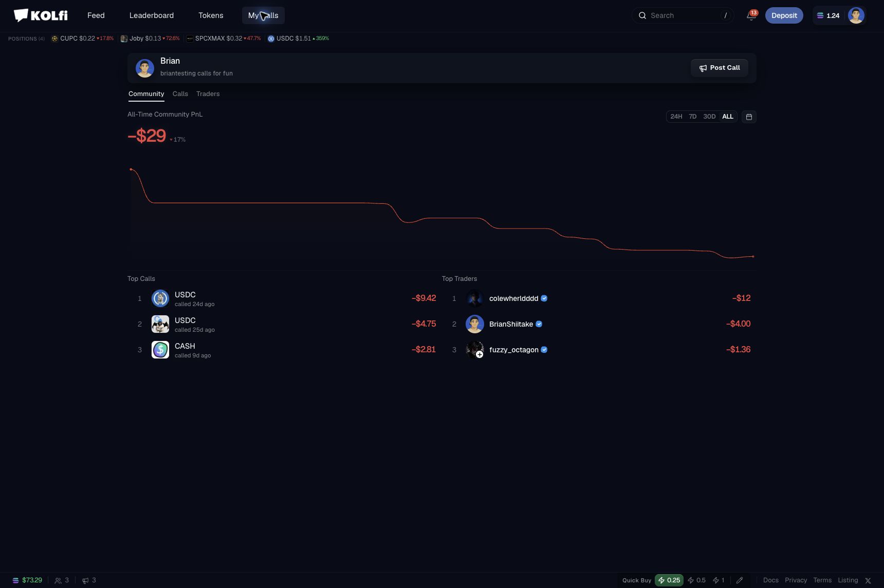Image resolution: width=884 pixels, height=588 pixels.
Task: Click the -$4.75 PnL value
Action: tap(423, 324)
